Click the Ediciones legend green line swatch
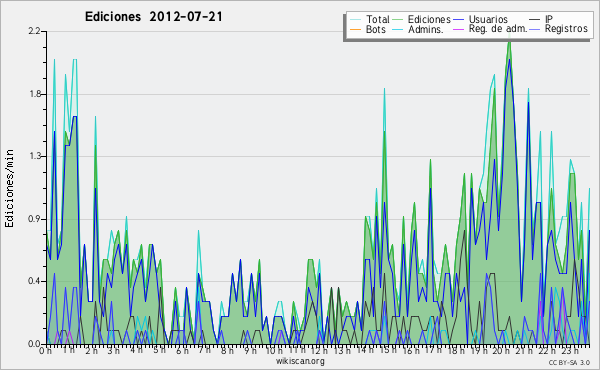Screen dimensions: 600x370 (x=398, y=20)
